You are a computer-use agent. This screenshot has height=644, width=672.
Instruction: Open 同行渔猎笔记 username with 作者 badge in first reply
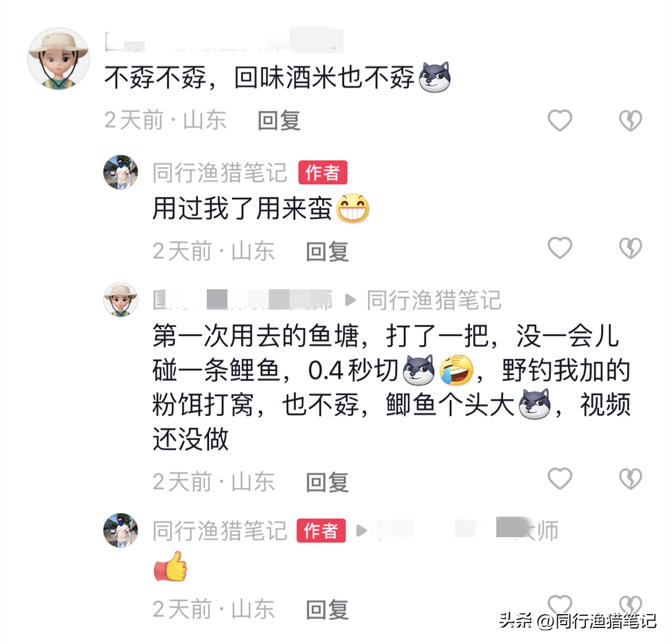[220, 173]
